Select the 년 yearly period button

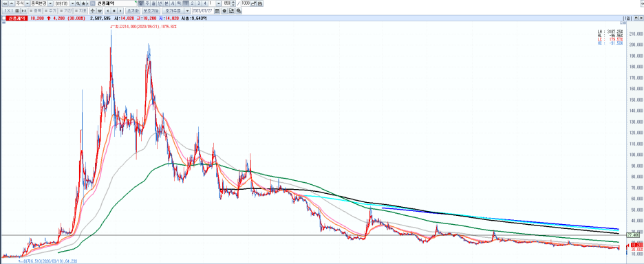160,3
